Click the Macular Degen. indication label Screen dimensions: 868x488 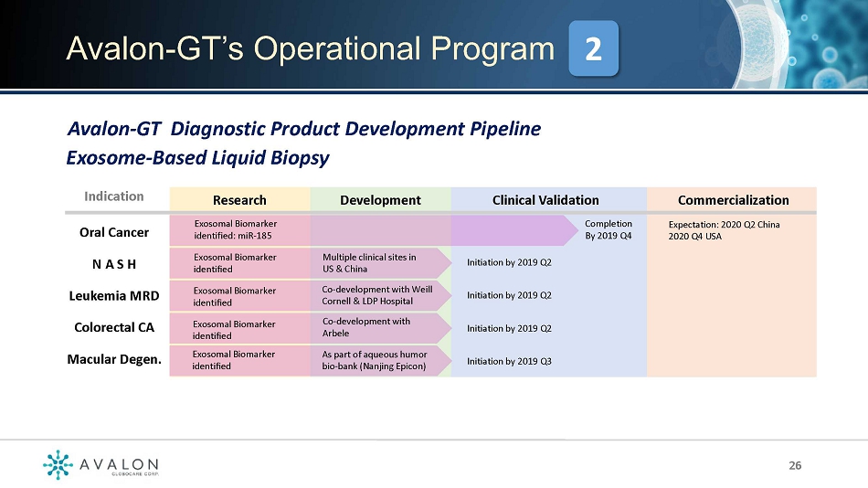tap(114, 359)
